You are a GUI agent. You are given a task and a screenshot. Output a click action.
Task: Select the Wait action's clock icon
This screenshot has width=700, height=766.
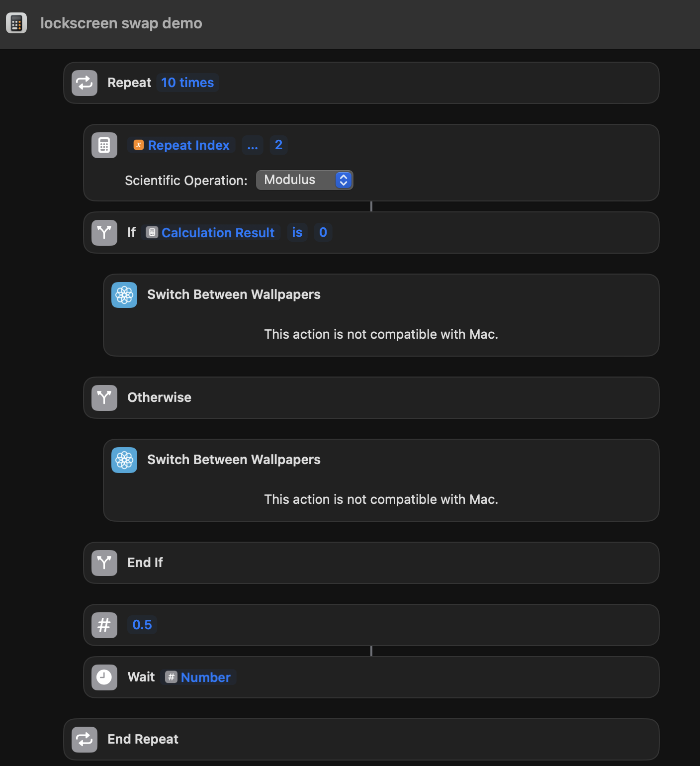click(104, 677)
